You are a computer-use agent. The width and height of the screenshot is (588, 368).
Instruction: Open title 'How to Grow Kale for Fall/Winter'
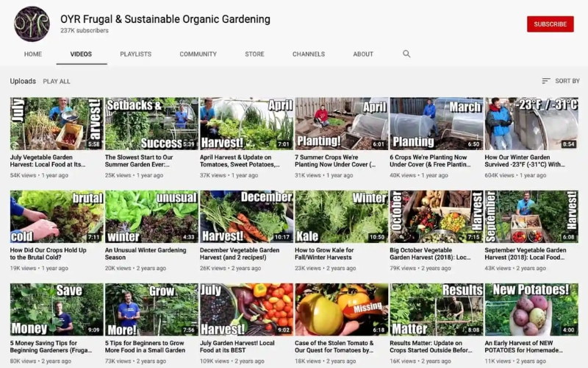point(324,253)
